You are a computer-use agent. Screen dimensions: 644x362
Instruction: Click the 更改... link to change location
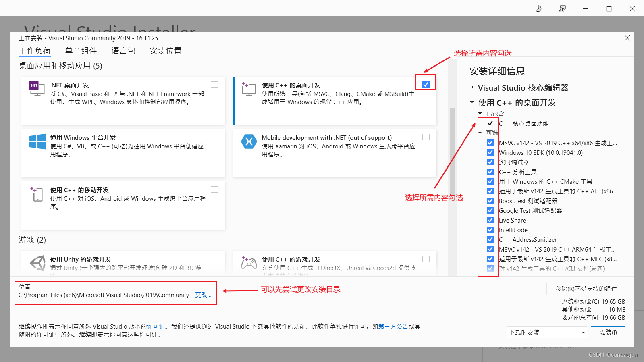(203, 295)
